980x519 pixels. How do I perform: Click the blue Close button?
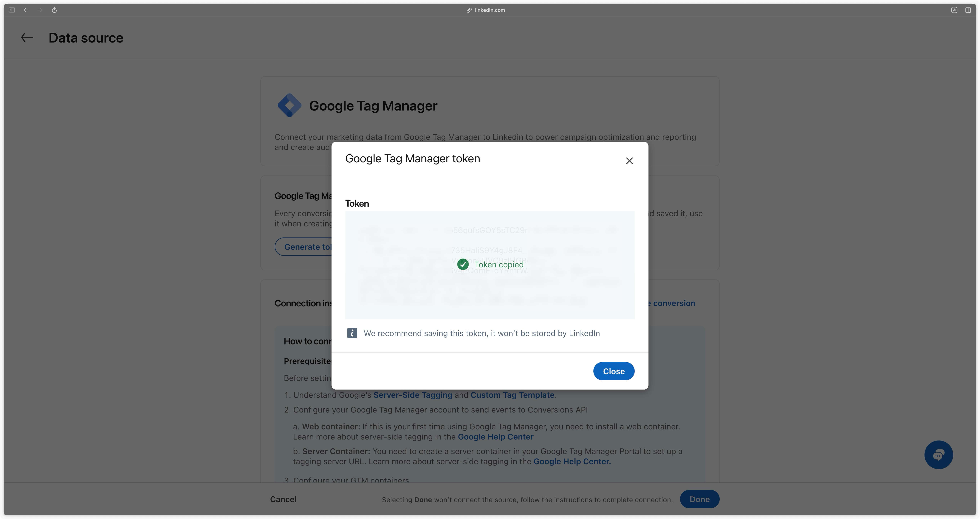614,371
